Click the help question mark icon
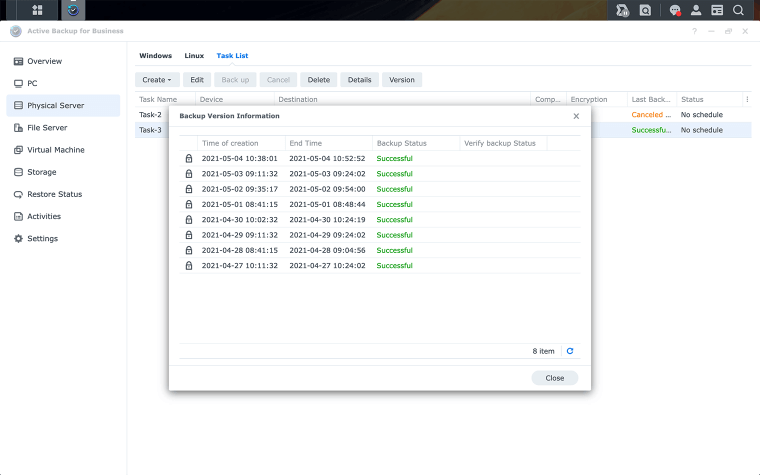The image size is (761, 476). click(x=694, y=31)
